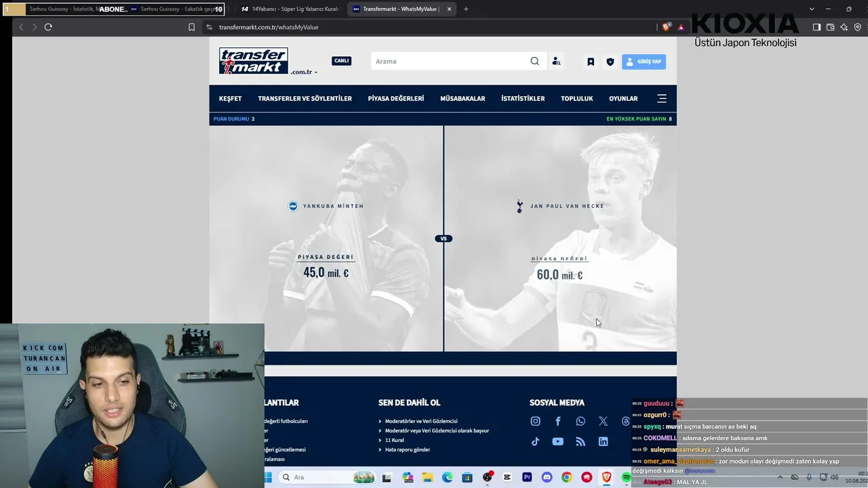Screen dimensions: 868x488
Task: Click the Hata raporu gönder link
Action: tap(408, 450)
